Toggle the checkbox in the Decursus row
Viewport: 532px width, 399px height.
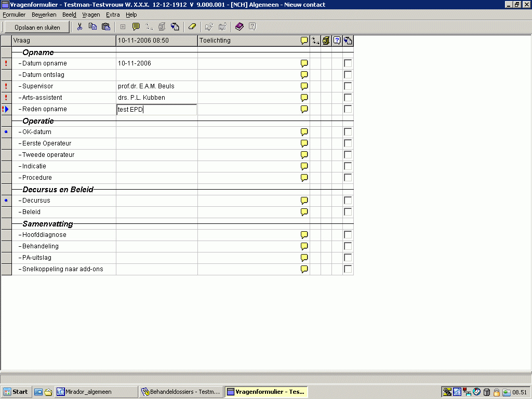click(348, 201)
